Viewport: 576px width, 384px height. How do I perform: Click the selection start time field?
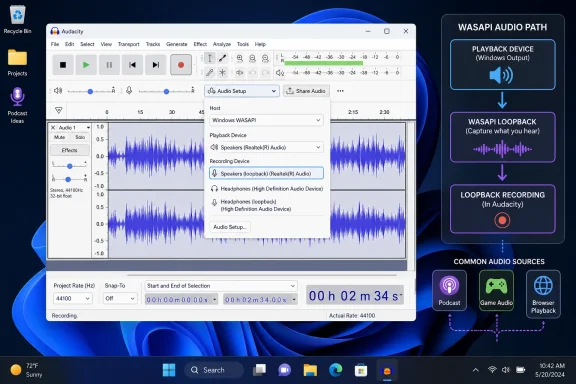coord(181,299)
